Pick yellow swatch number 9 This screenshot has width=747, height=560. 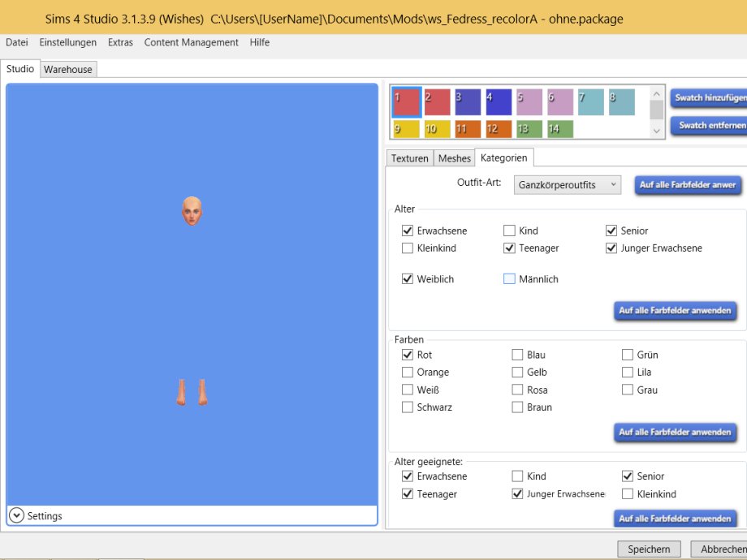tap(407, 129)
